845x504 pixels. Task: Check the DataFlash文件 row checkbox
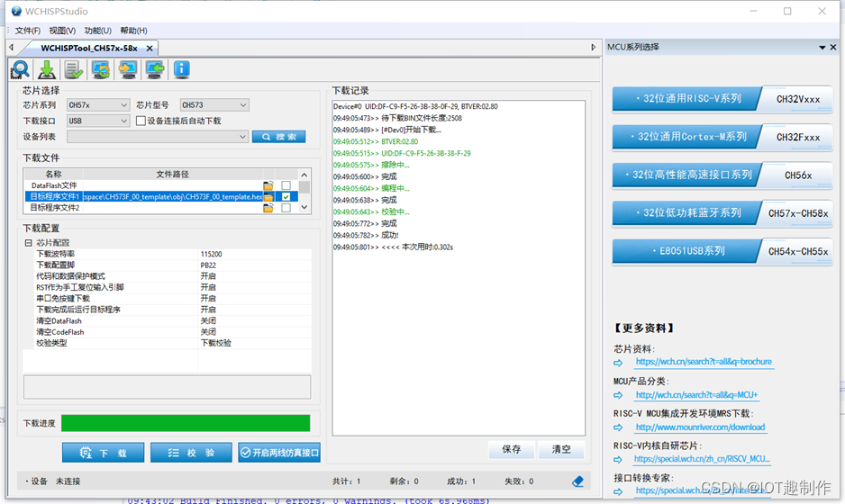286,185
